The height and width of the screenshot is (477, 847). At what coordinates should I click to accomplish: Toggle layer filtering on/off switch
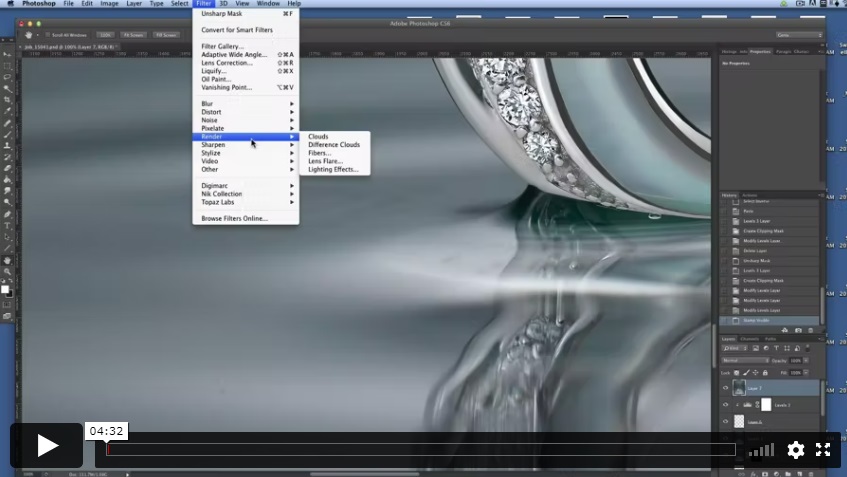coord(808,348)
